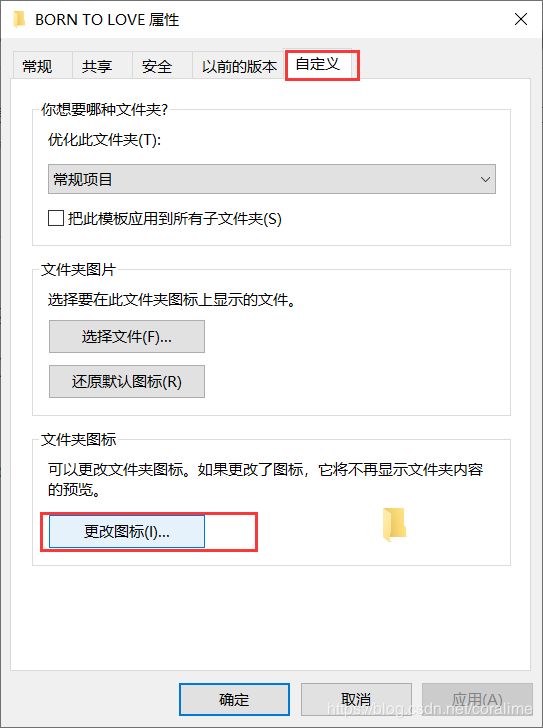Click the 应用(A) button

[477, 699]
